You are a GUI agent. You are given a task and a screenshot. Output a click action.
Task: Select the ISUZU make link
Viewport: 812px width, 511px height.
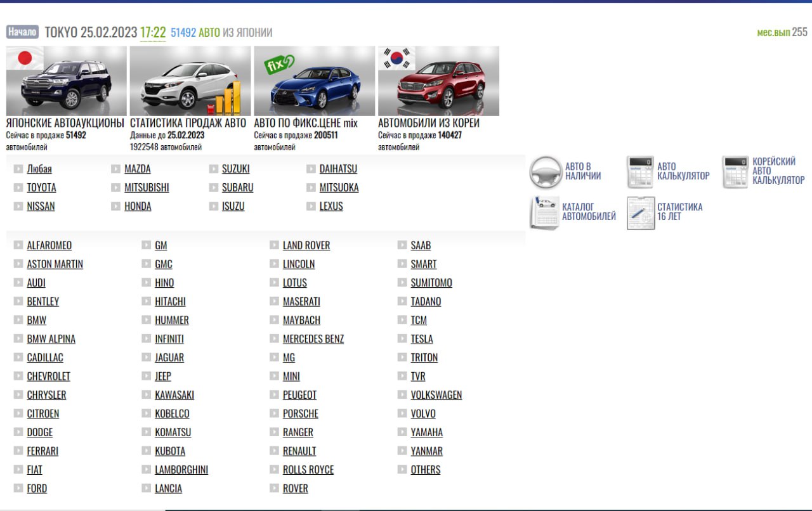click(x=233, y=206)
